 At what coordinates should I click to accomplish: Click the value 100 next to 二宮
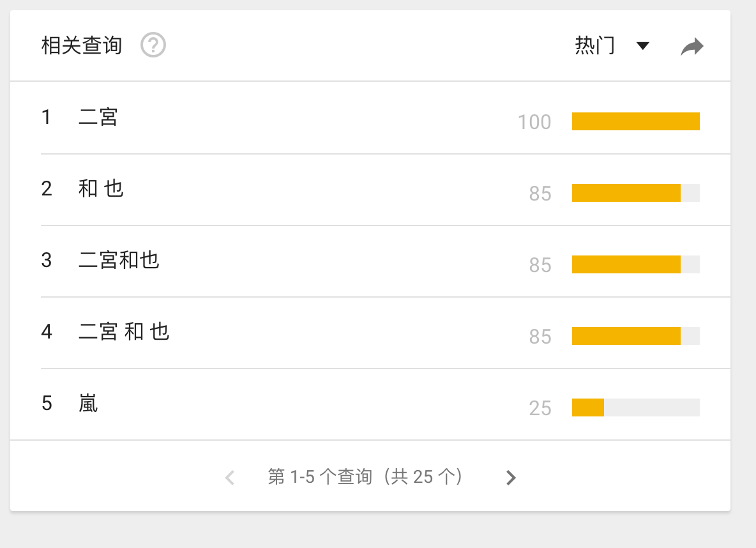(534, 122)
